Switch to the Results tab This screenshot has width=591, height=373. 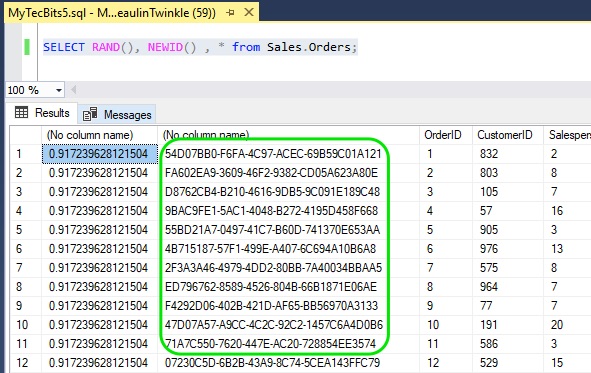click(43, 113)
